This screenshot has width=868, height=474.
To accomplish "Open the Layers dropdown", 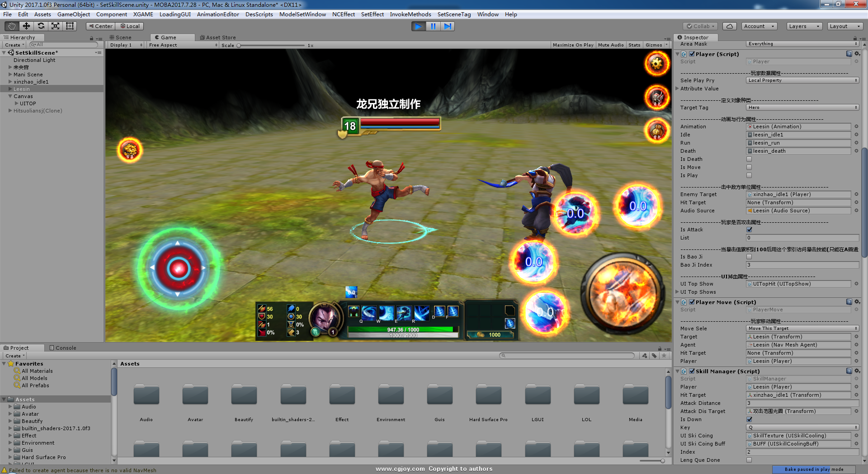I will pos(804,26).
